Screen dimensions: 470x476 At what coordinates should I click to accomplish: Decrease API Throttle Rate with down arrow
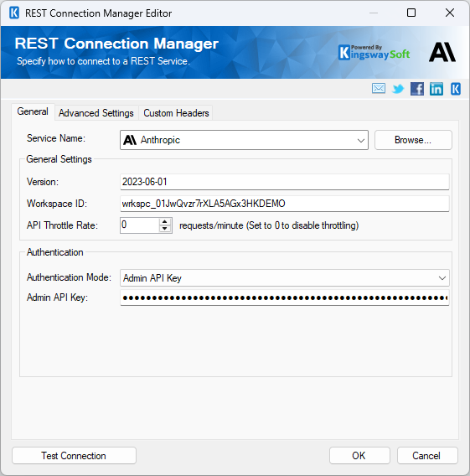165,229
